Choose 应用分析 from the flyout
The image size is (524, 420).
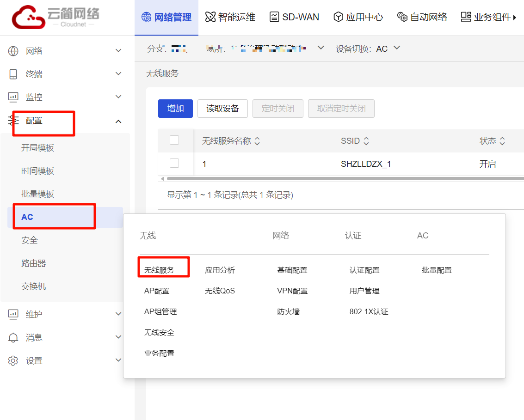pos(220,270)
